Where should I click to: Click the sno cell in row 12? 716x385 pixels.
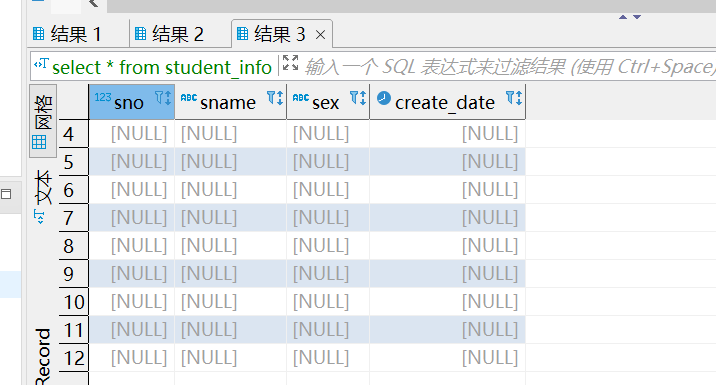tap(132, 358)
